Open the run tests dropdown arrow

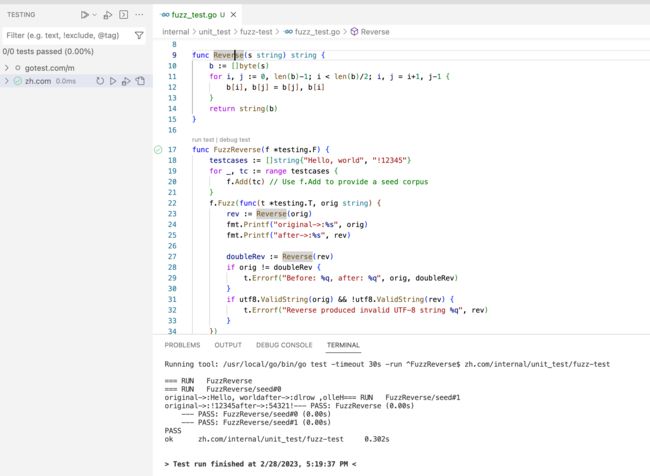pos(95,15)
